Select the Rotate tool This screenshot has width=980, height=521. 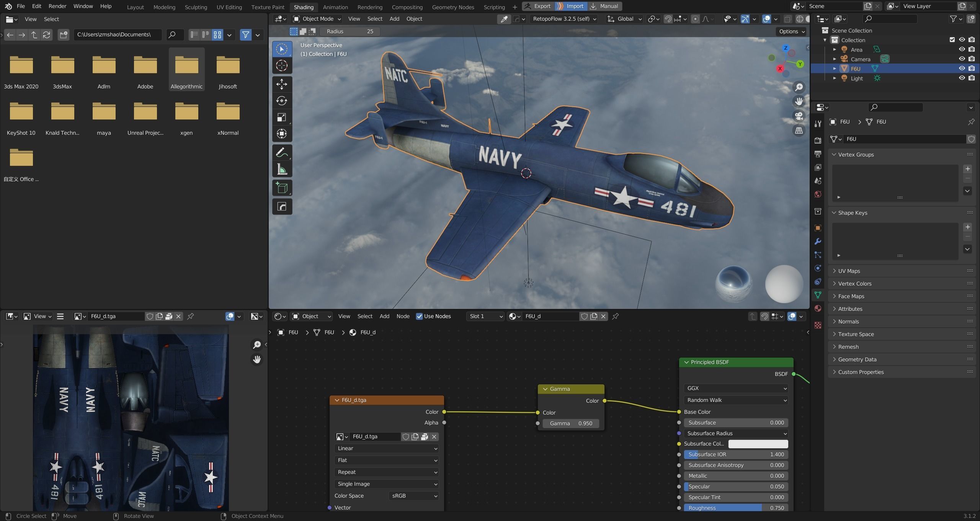(x=282, y=101)
